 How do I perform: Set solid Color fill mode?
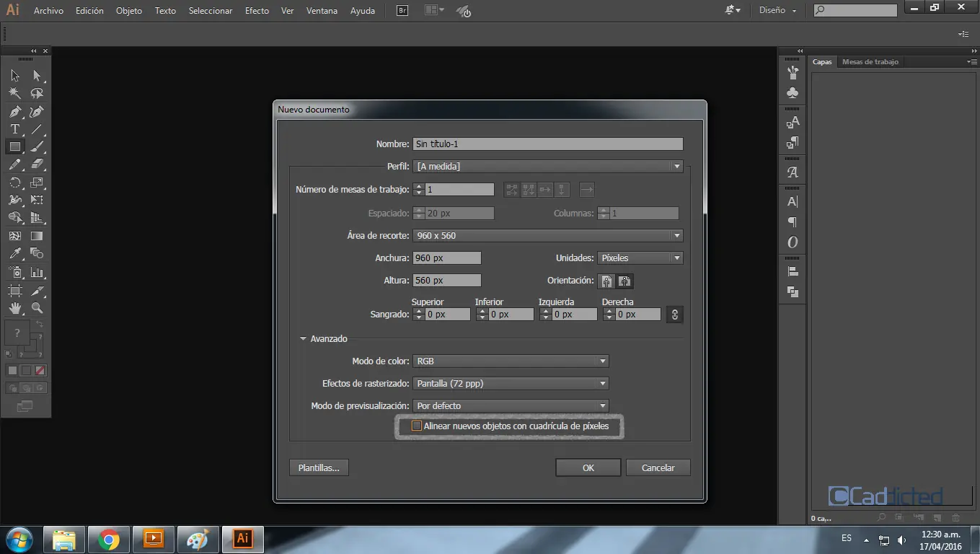coord(12,370)
